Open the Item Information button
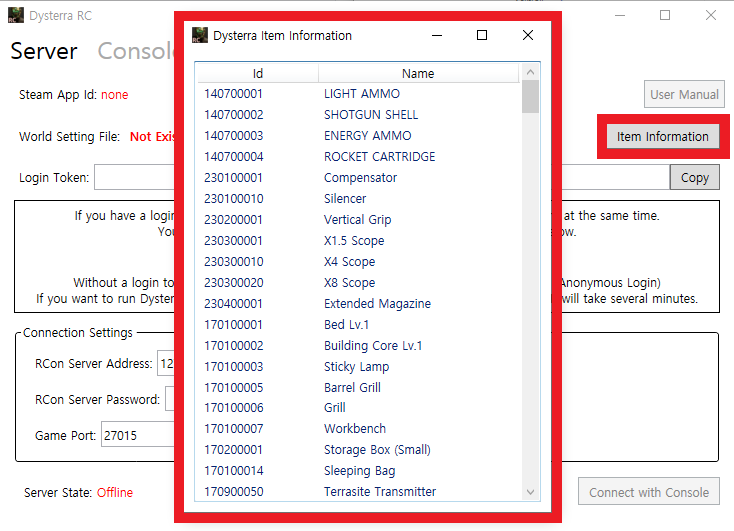Image resolution: width=734 pixels, height=531 pixels. [662, 136]
